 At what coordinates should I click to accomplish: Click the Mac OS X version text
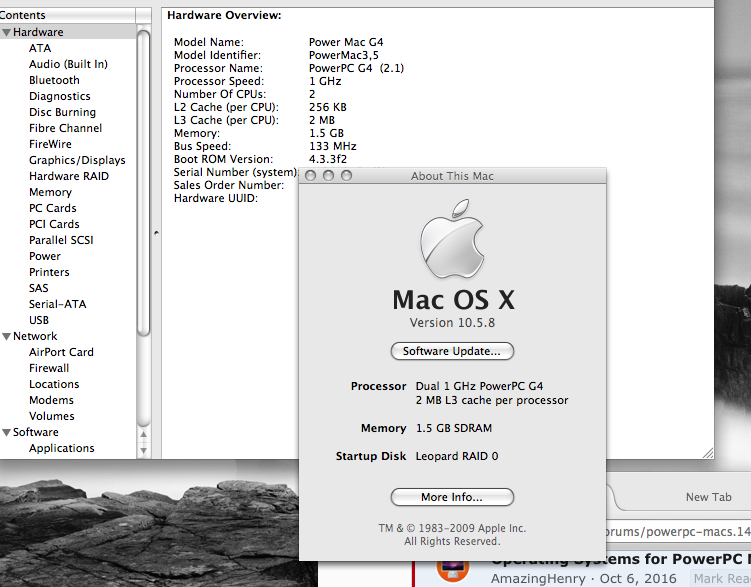452,323
